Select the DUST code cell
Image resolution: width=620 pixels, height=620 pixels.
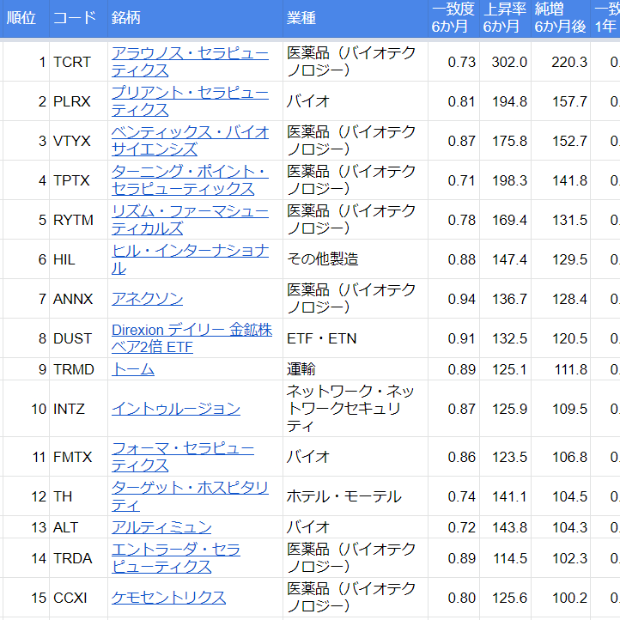(x=78, y=338)
